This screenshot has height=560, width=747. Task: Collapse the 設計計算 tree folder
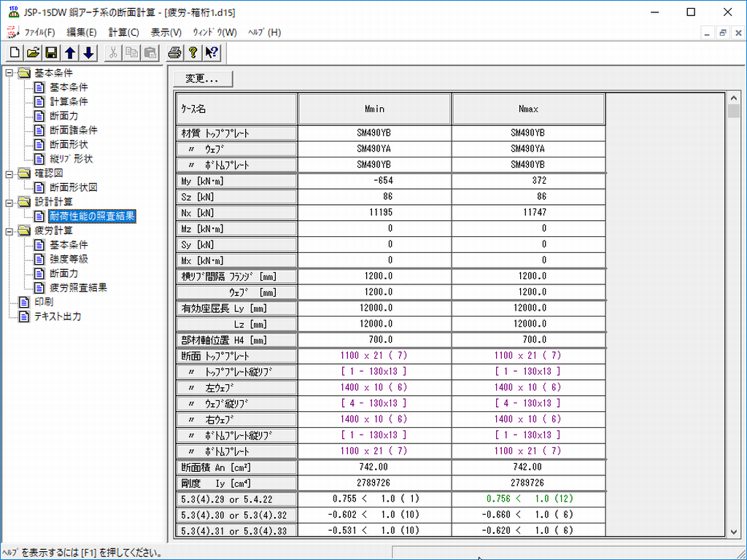9,202
